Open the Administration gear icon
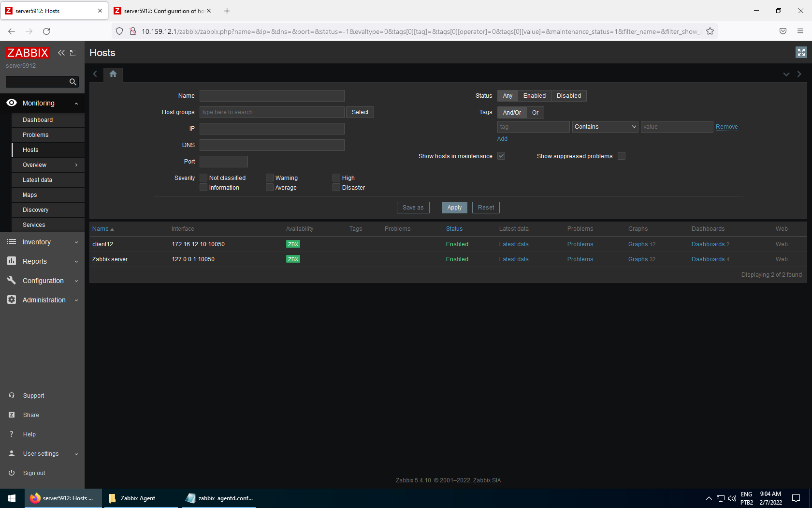 [12, 300]
